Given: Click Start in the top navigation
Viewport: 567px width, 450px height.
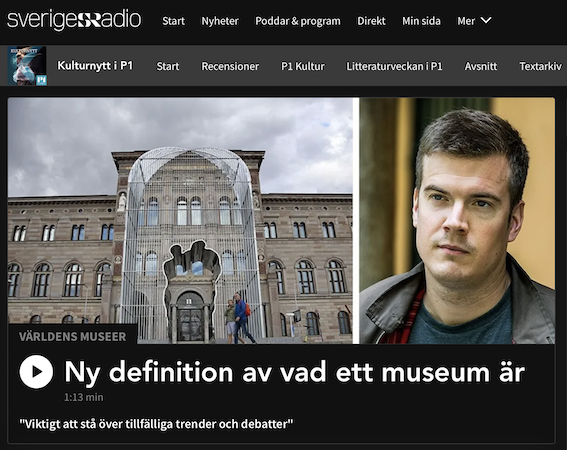Looking at the screenshot, I should coord(174,21).
